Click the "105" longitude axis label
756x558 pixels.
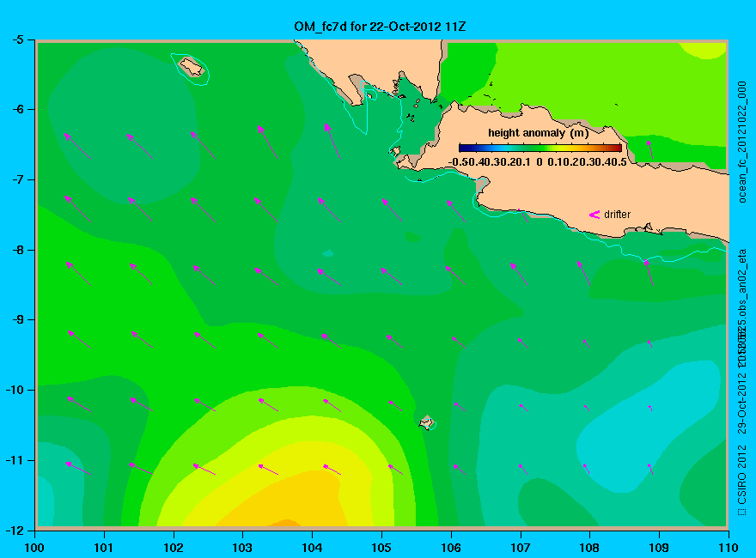[x=381, y=548]
